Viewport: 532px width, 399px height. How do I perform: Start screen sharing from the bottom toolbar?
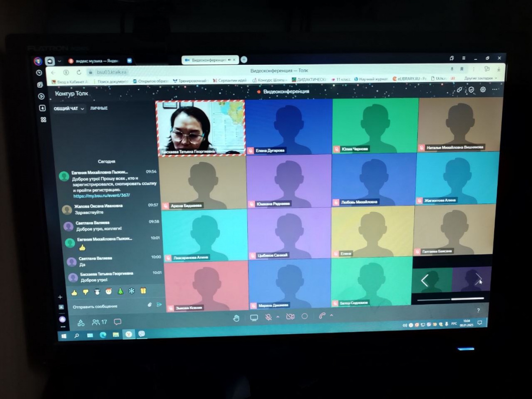pos(254,318)
